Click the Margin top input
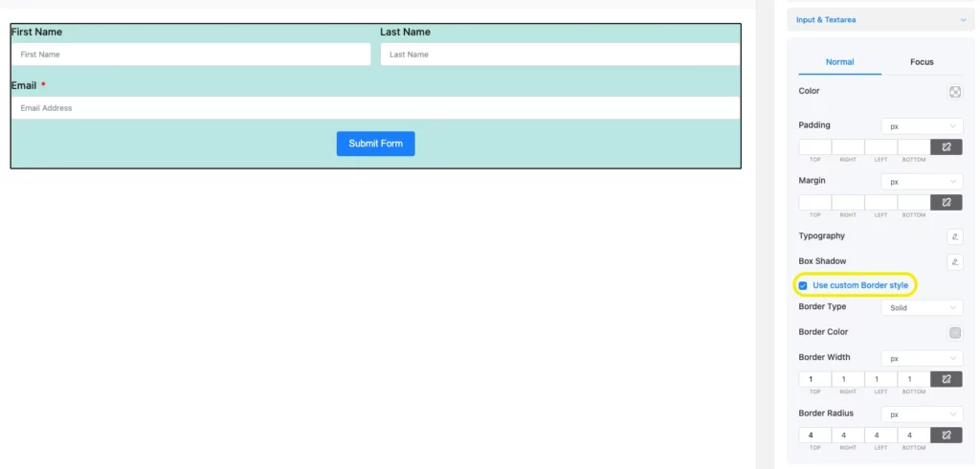This screenshot has width=980, height=469. [x=815, y=202]
